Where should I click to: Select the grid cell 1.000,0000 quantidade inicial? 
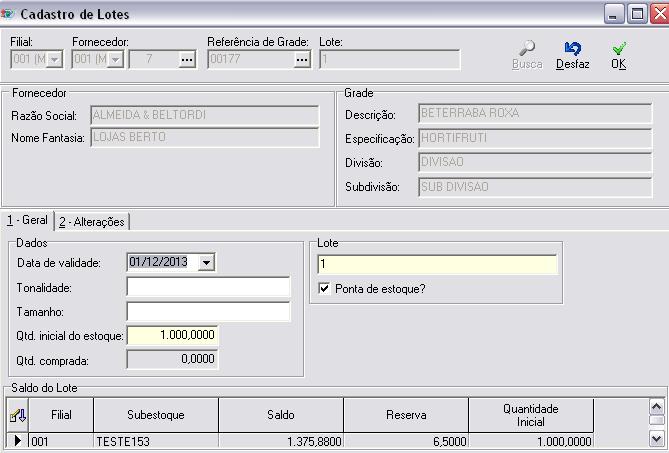tap(531, 441)
